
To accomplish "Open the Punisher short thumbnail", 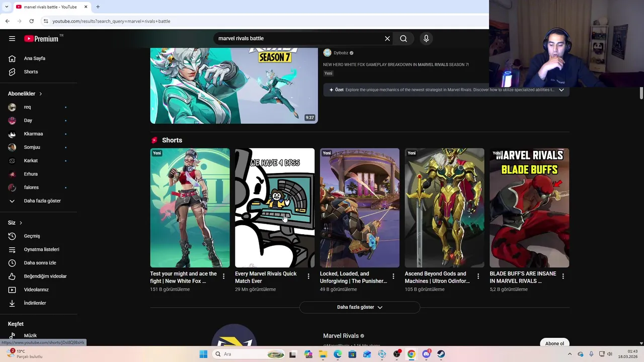I will tap(360, 208).
